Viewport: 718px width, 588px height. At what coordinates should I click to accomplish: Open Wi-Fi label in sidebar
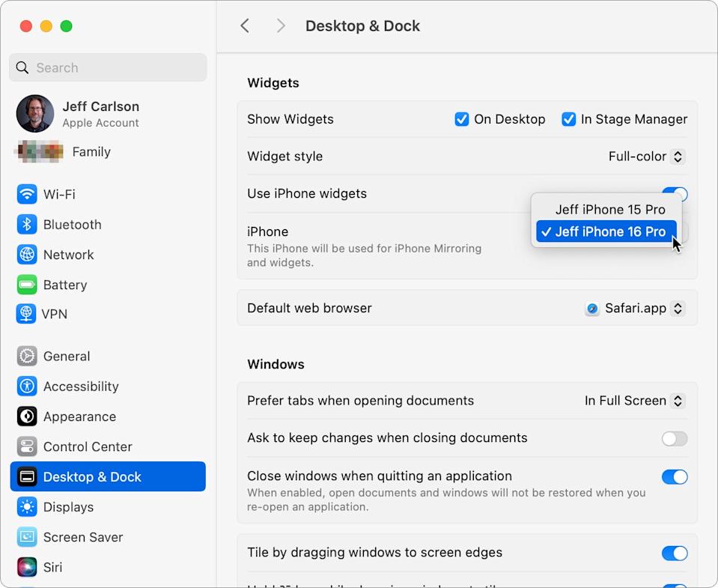click(x=59, y=194)
